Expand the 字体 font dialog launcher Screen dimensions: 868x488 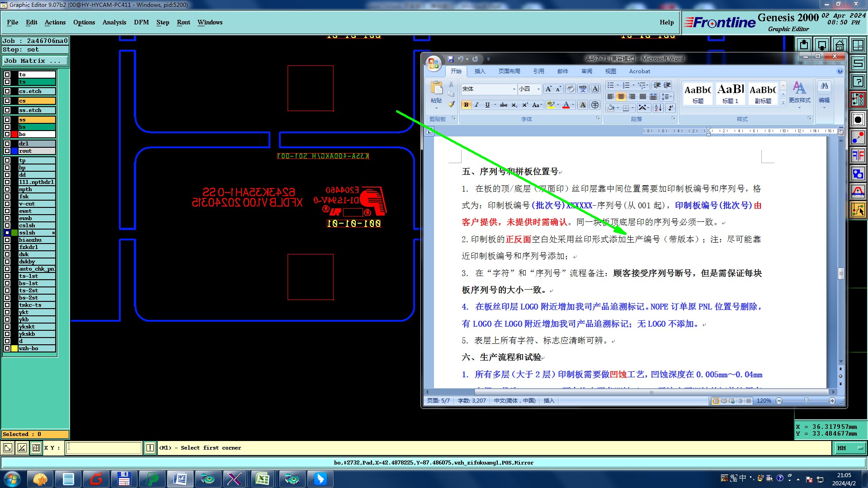pos(598,118)
